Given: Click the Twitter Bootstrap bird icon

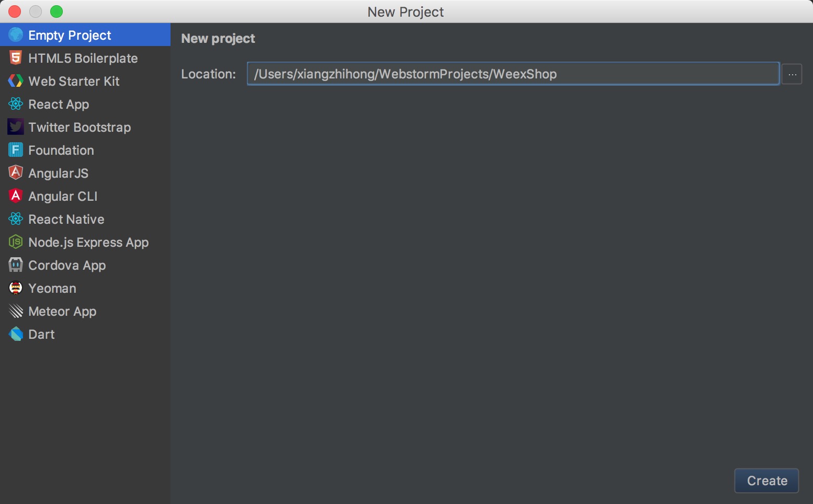Looking at the screenshot, I should pos(16,127).
